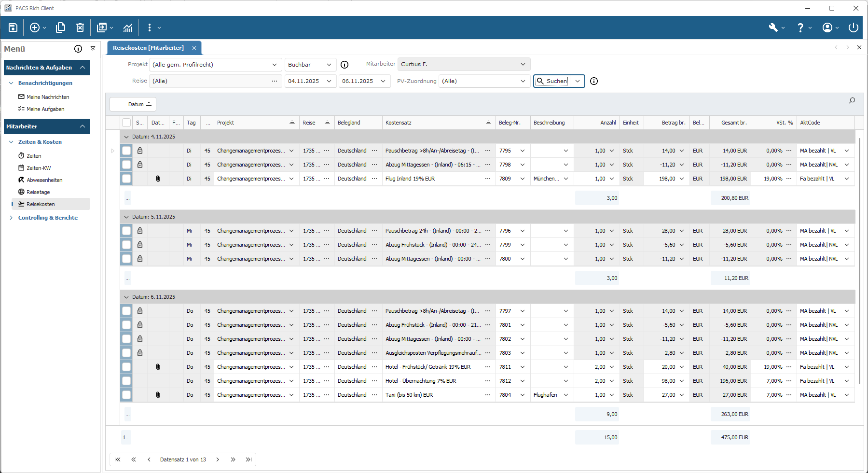Check the row with Beleg-Nr. 7795
This screenshot has height=473, width=868.
(126, 151)
